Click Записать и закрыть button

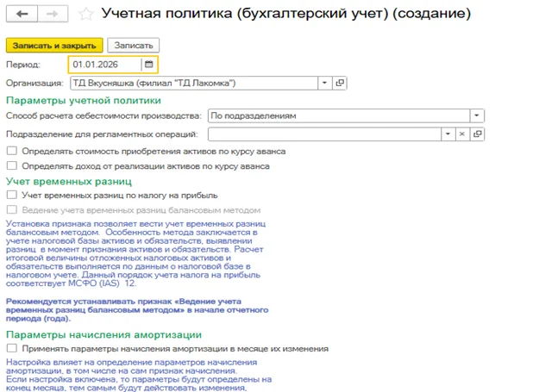click(x=54, y=46)
